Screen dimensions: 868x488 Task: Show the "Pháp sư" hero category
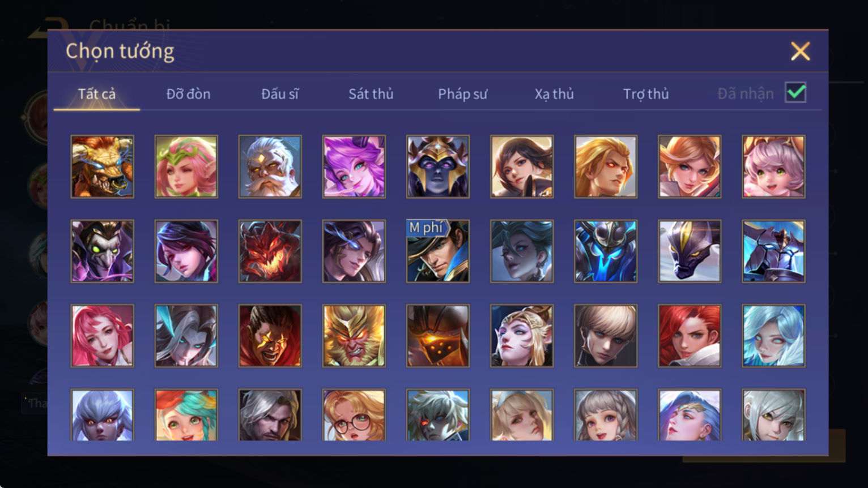462,94
